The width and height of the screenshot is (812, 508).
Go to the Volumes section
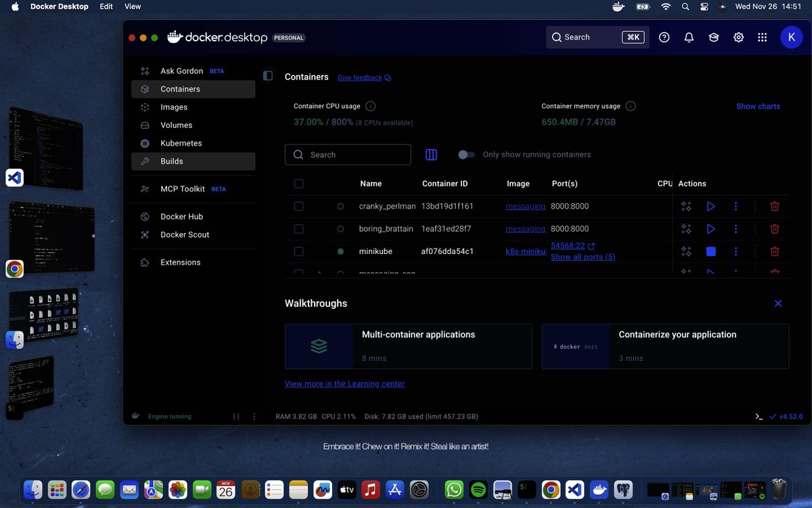click(x=193, y=125)
